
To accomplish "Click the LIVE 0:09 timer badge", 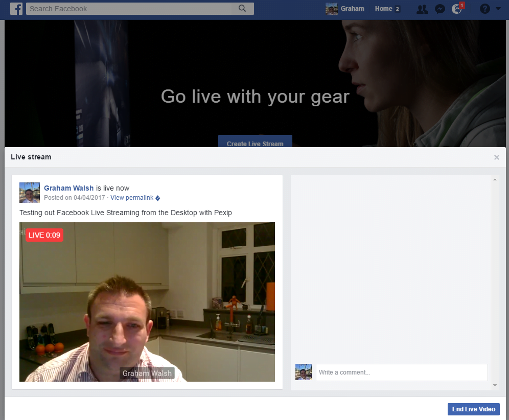I will [x=44, y=235].
